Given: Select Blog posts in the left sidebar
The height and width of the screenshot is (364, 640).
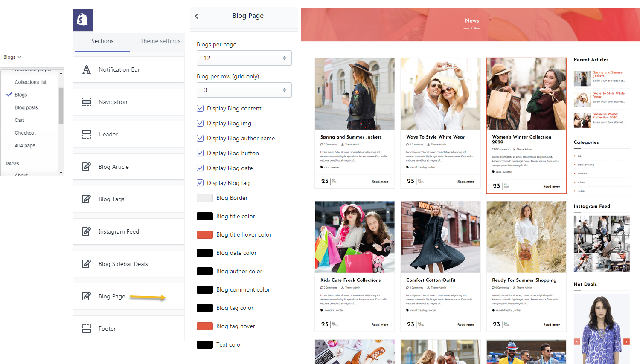Looking at the screenshot, I should pos(26,107).
